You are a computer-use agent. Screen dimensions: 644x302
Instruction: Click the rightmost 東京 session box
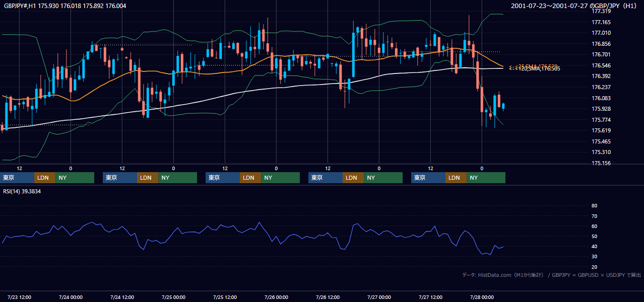[x=428, y=178]
